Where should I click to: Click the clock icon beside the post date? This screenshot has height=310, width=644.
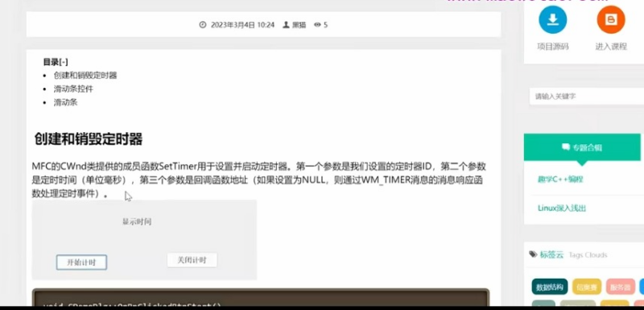coord(203,25)
